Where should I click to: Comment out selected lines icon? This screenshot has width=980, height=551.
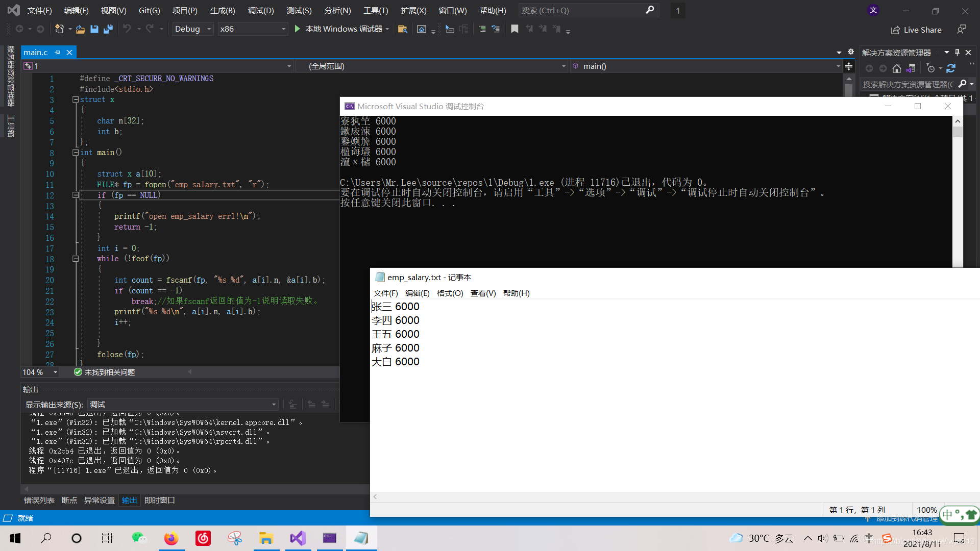tap(482, 29)
